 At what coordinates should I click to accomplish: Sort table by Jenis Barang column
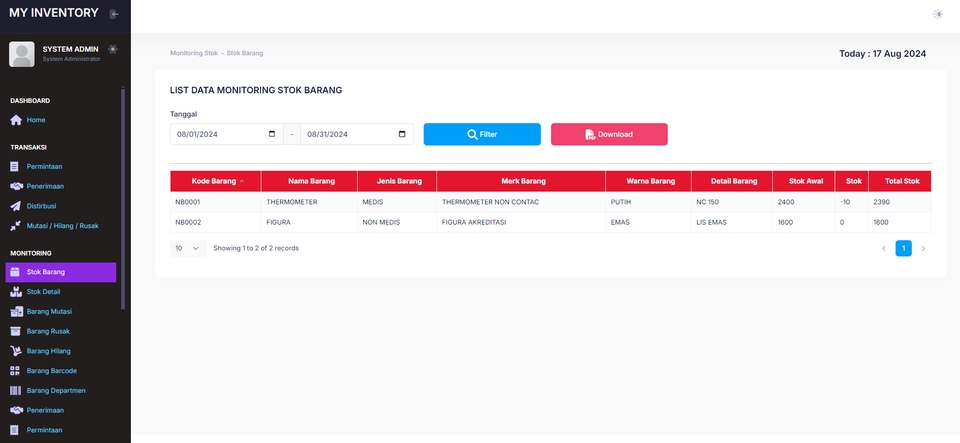pos(397,181)
